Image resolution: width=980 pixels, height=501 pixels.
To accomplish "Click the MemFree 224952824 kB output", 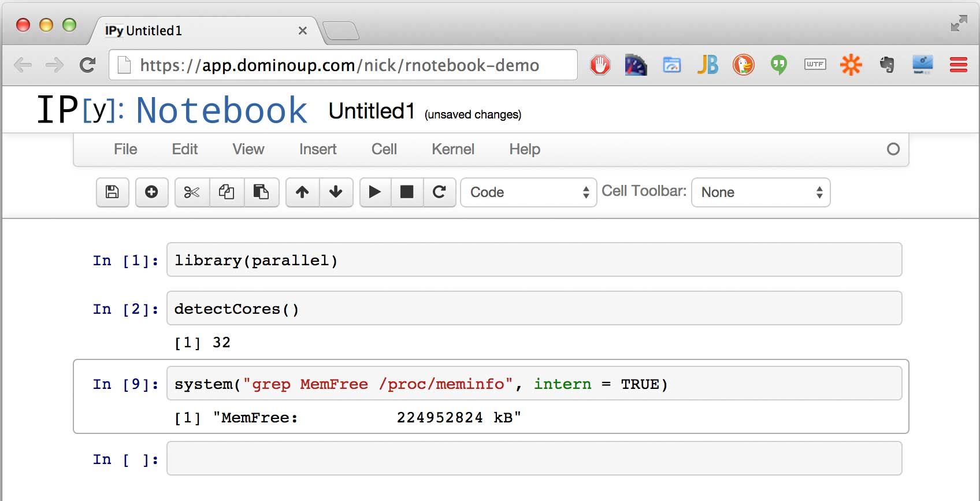I will [348, 418].
